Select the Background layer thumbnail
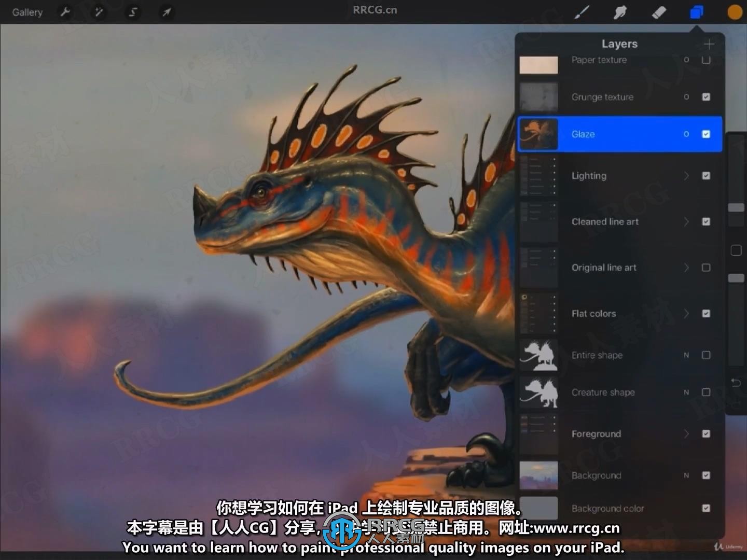The width and height of the screenshot is (747, 560). [539, 475]
